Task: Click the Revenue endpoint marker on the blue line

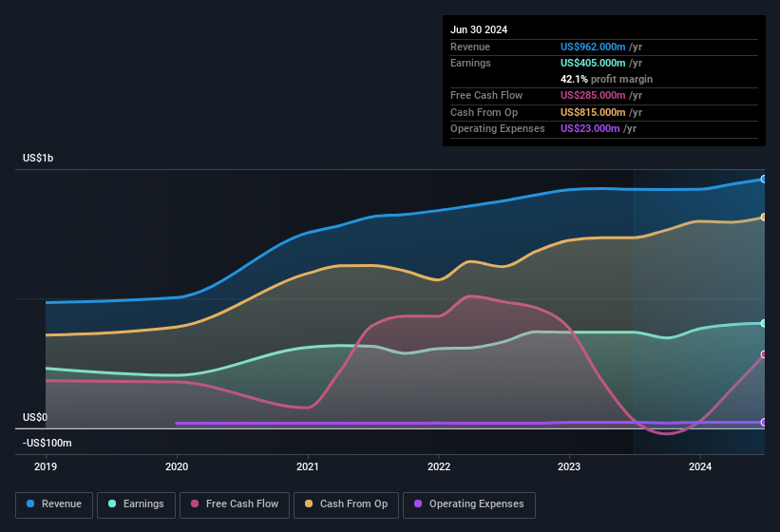Action: tap(764, 179)
